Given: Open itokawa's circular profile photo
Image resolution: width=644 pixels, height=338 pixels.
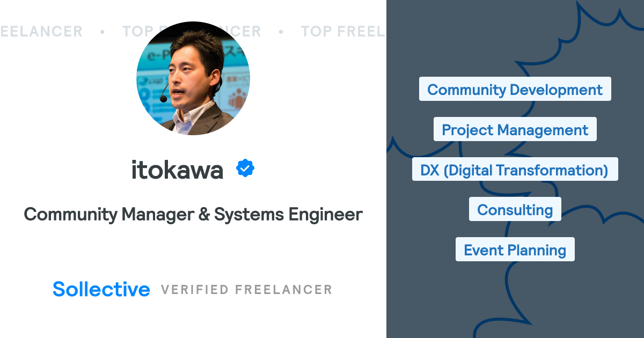Looking at the screenshot, I should (193, 78).
